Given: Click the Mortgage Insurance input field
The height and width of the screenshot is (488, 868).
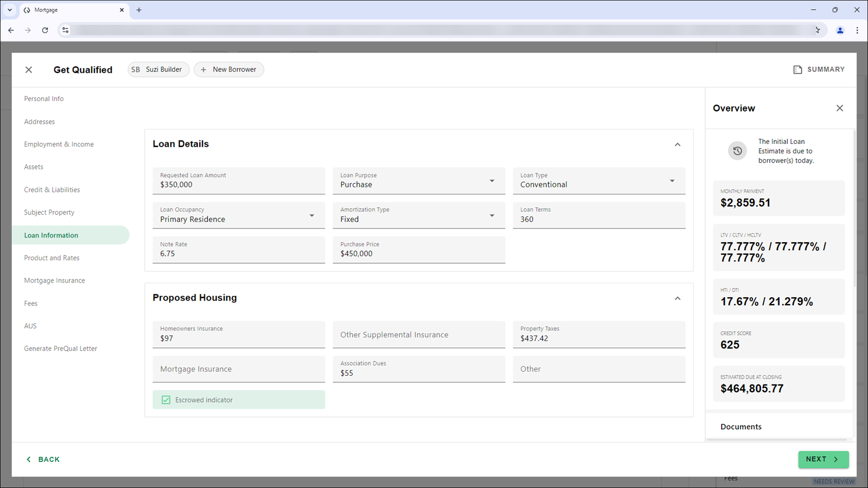Looking at the screenshot, I should 238,369.
